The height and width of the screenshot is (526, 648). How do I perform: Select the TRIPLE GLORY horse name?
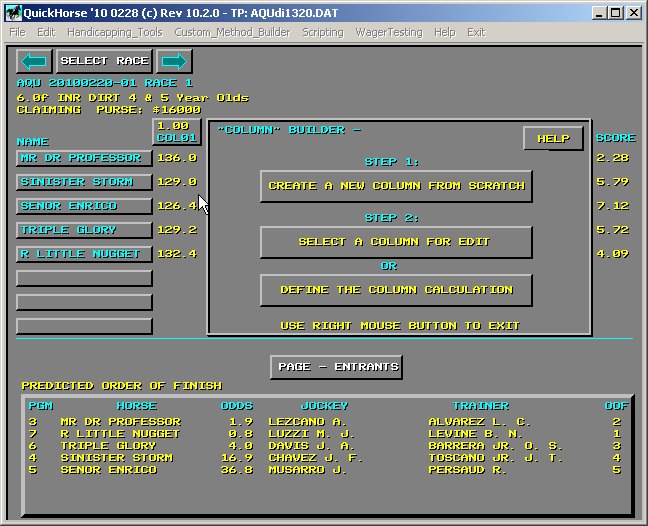(x=84, y=230)
